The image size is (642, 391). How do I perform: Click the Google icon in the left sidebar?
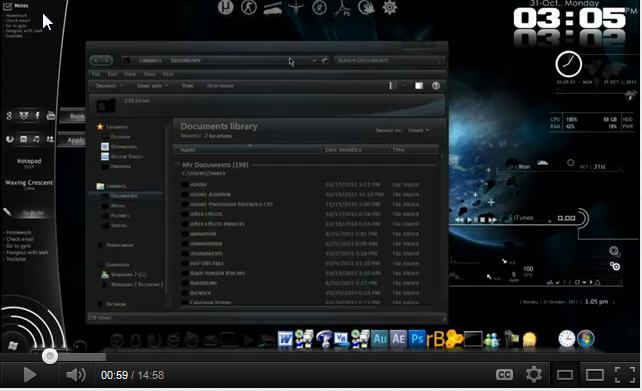point(9,116)
